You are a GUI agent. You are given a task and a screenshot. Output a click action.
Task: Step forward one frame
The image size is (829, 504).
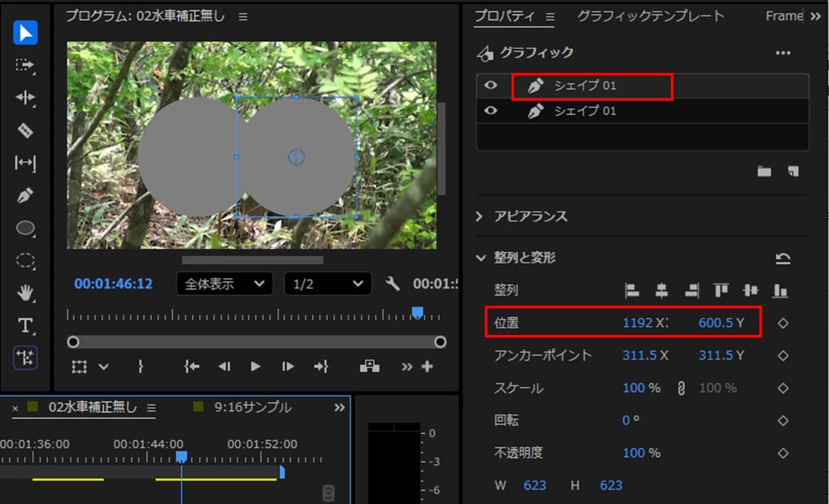click(288, 367)
